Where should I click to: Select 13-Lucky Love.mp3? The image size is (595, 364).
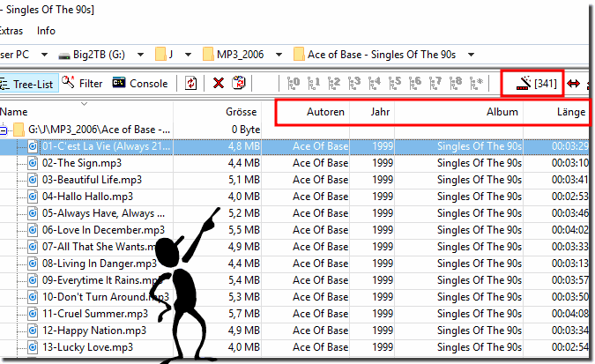pyautogui.click(x=87, y=347)
